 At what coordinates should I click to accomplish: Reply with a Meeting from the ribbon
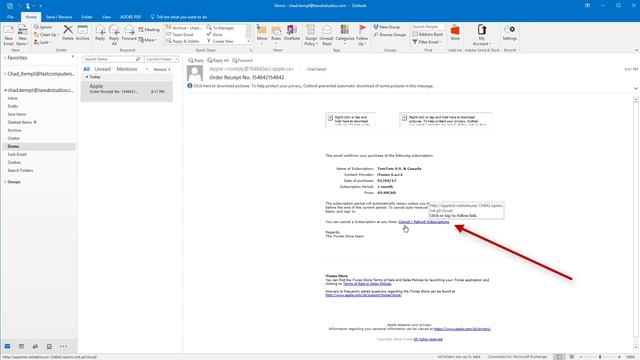point(149,30)
